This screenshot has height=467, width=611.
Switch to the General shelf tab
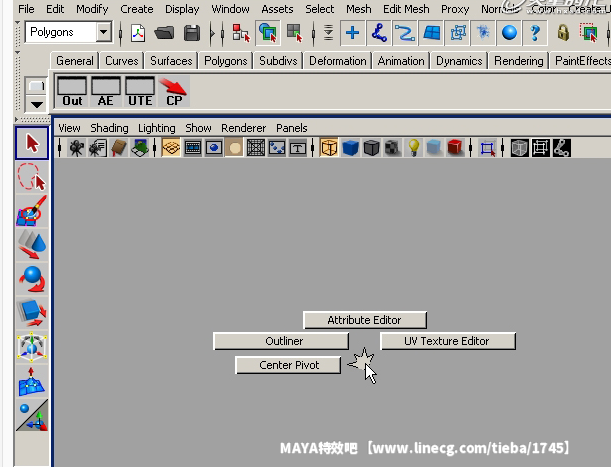[x=75, y=61]
